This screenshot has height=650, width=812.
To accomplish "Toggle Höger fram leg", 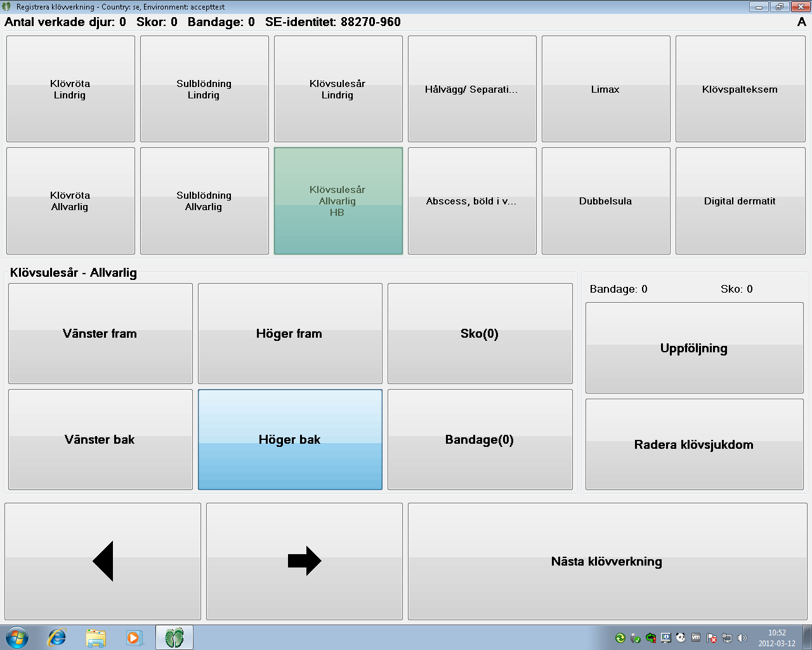I will [290, 334].
